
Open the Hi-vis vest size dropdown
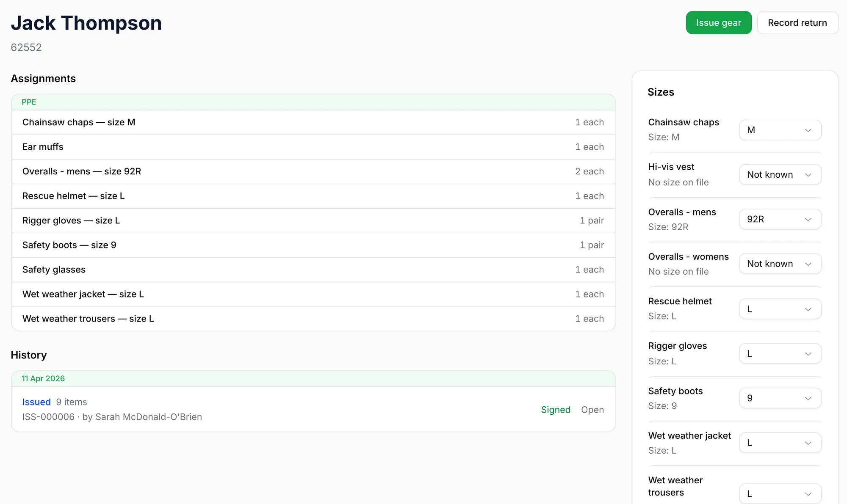click(780, 174)
